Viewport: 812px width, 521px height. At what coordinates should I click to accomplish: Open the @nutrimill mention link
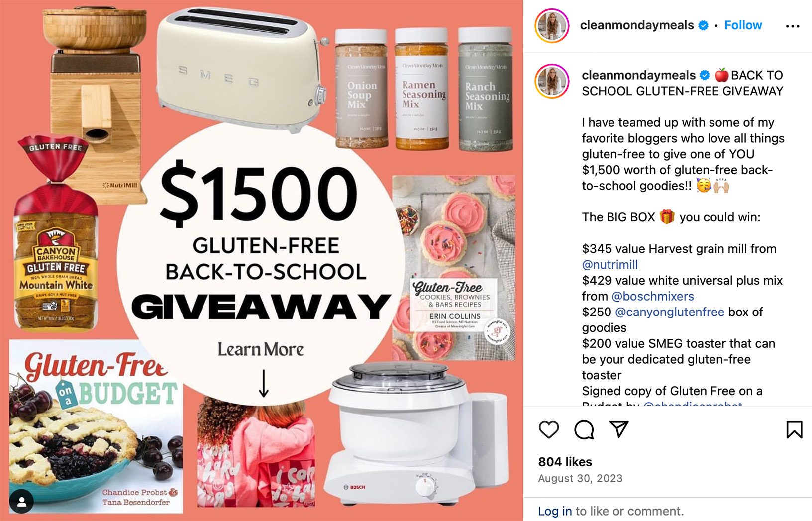tap(609, 265)
